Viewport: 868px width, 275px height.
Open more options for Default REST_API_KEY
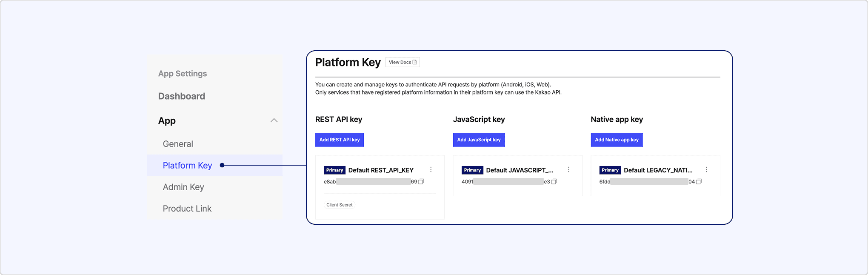point(431,169)
